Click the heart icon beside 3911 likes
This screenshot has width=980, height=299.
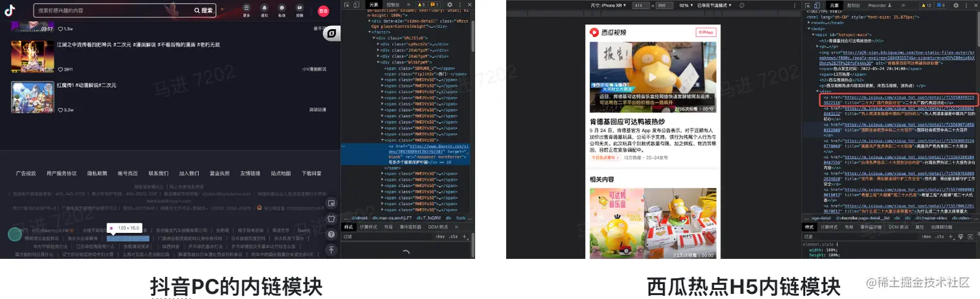60,69
